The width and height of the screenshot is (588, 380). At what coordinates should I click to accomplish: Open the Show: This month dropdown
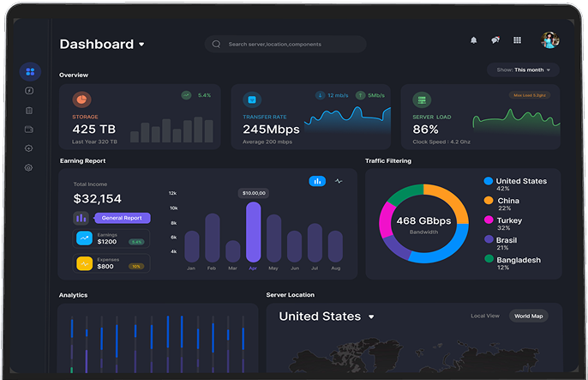click(x=523, y=69)
